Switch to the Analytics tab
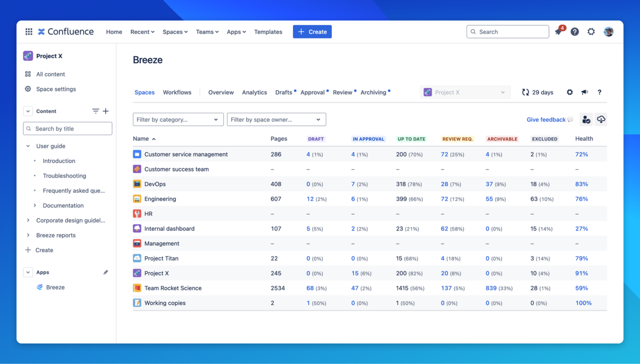 (254, 92)
